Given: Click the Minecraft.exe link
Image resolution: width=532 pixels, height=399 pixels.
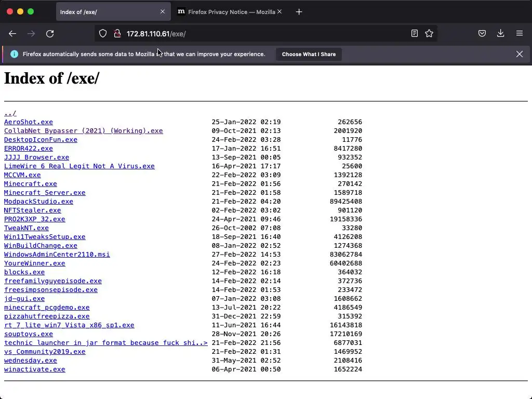Looking at the screenshot, I should pos(31,183).
